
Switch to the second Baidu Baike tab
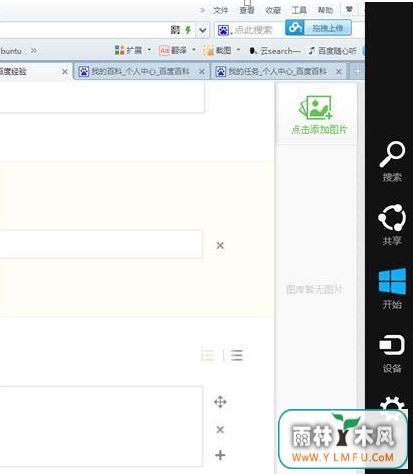click(141, 71)
